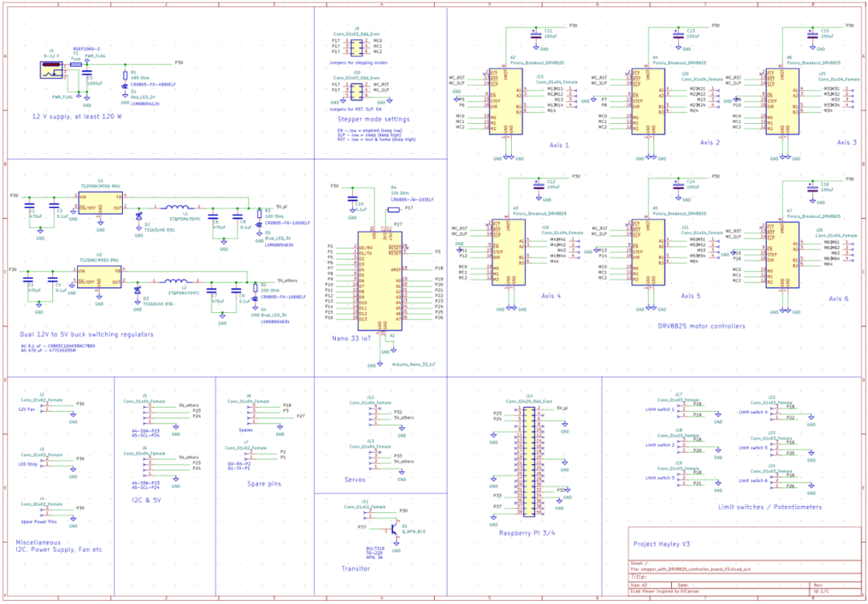Click the 'Transitor' section label
This screenshot has height=604, width=868.
pyautogui.click(x=357, y=568)
